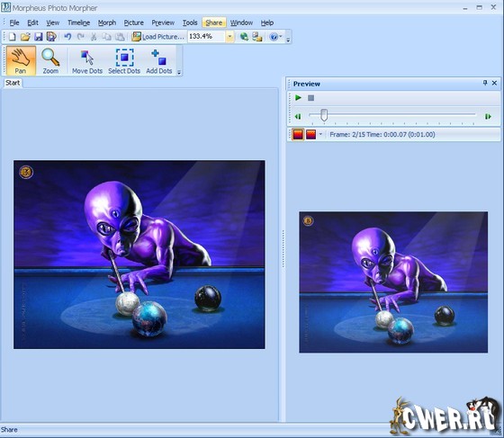504x438 pixels.
Task: Play the morph preview
Action: (x=298, y=98)
